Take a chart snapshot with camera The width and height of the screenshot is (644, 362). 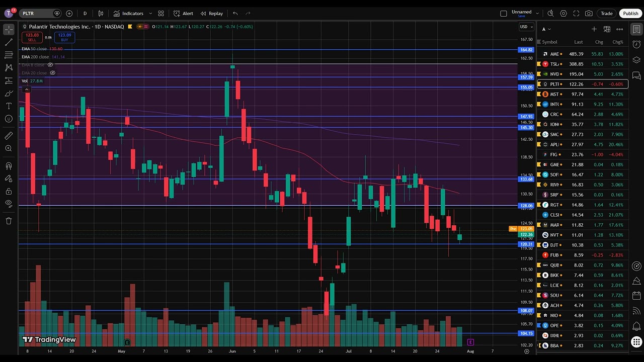[x=589, y=14]
